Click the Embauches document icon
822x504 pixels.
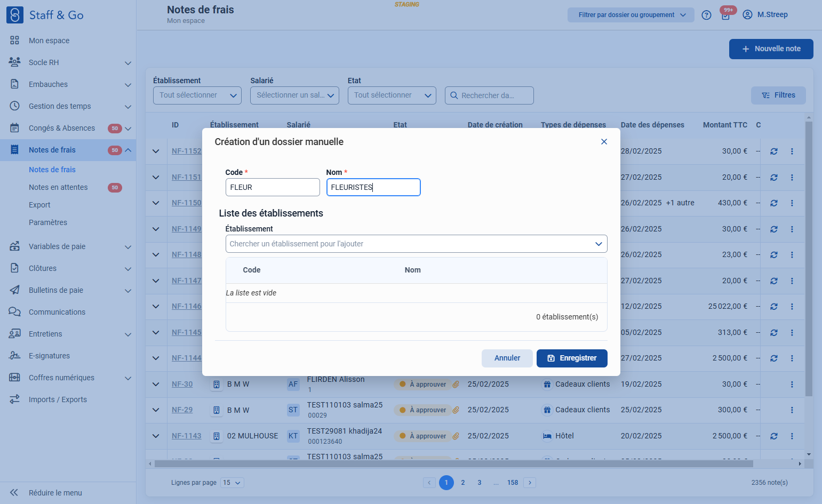point(14,84)
